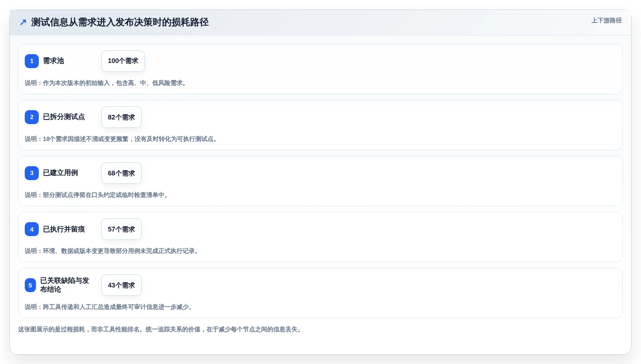Click the 已建立用例 stage label
The image size is (641, 364).
[x=60, y=173]
